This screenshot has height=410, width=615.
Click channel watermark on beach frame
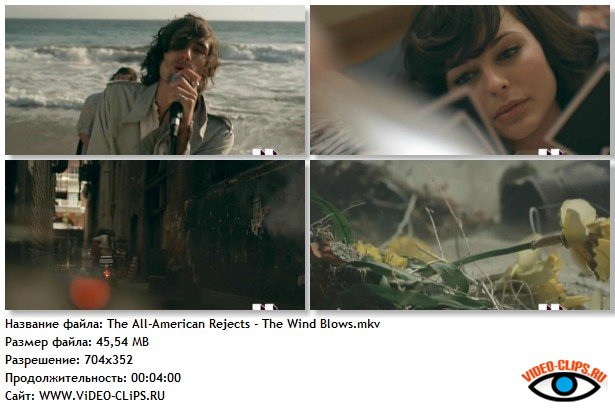[265, 152]
